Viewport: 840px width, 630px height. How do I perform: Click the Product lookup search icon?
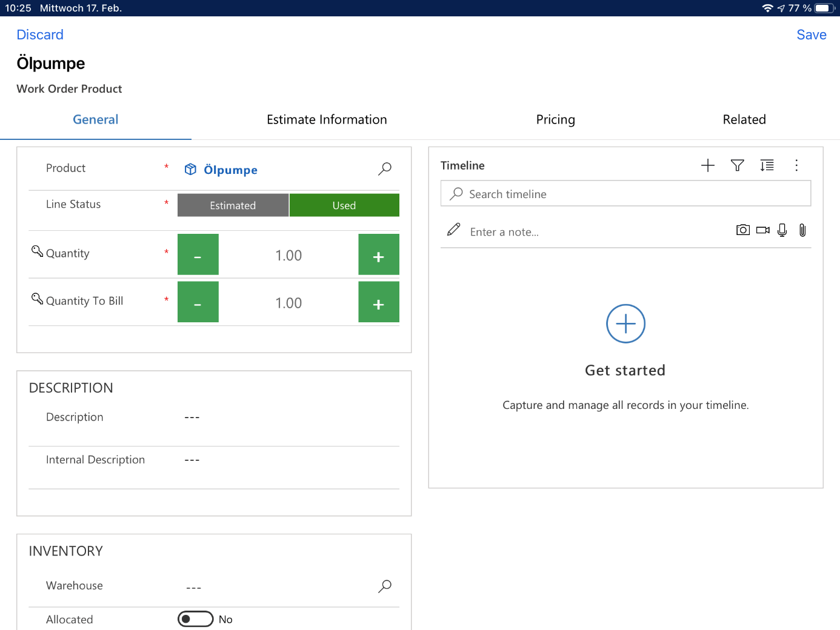point(385,168)
